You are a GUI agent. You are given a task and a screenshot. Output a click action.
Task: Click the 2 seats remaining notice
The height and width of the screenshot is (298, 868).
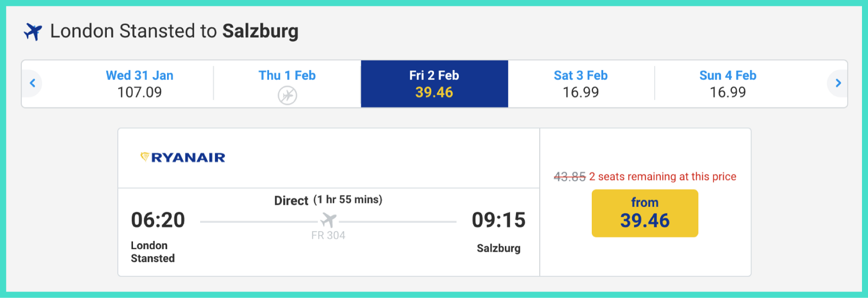662,176
